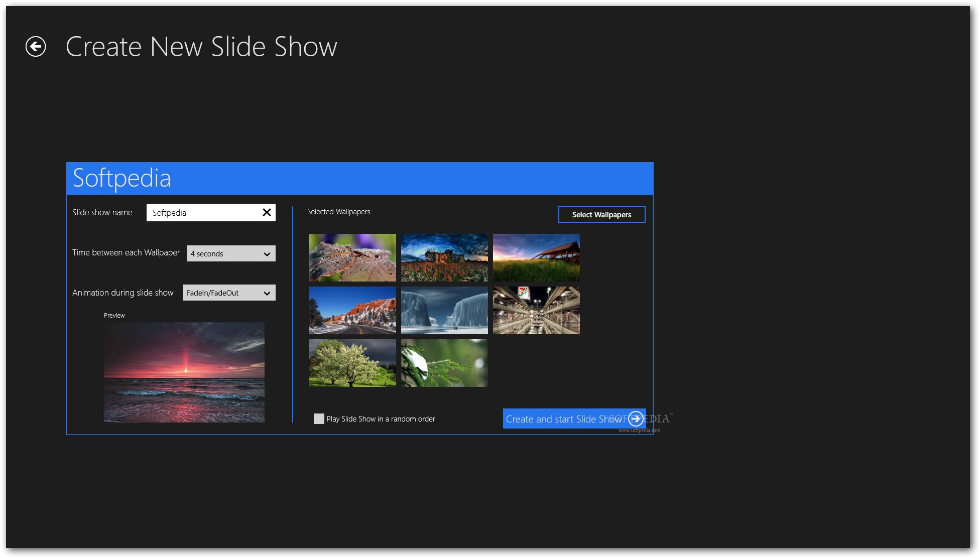980x558 pixels.
Task: Click the Softpedia blue title header
Action: coord(360,178)
